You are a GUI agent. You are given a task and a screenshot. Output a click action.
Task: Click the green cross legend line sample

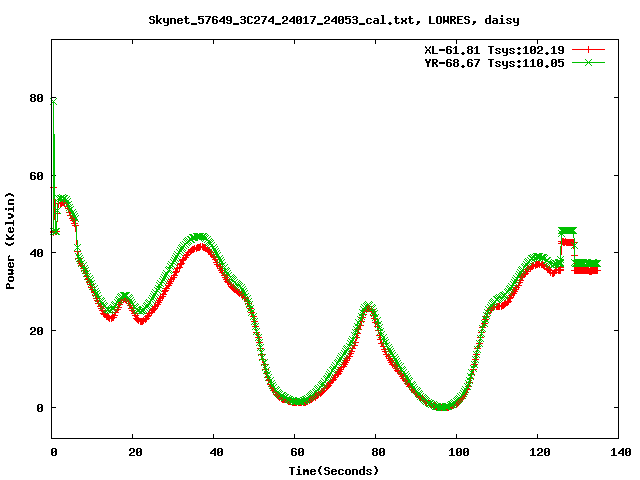point(588,62)
